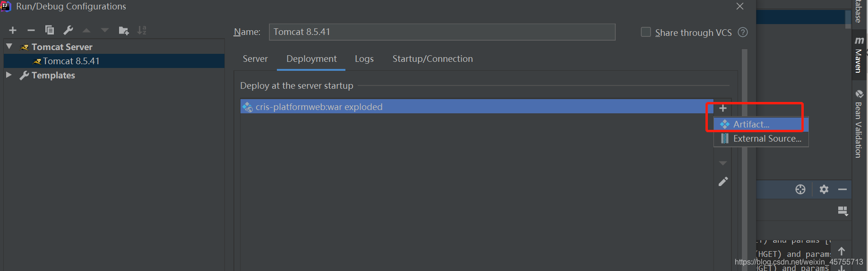Add a new run configuration
The image size is (868, 271).
tap(13, 30)
